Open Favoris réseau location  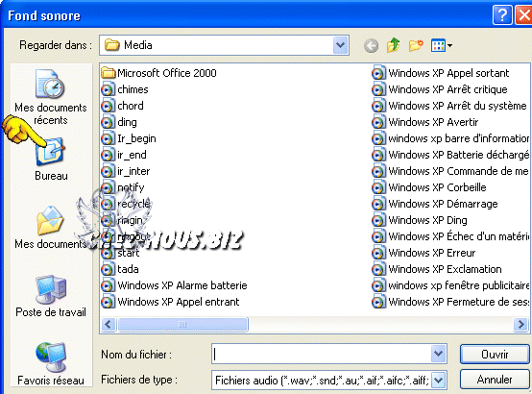point(51,364)
